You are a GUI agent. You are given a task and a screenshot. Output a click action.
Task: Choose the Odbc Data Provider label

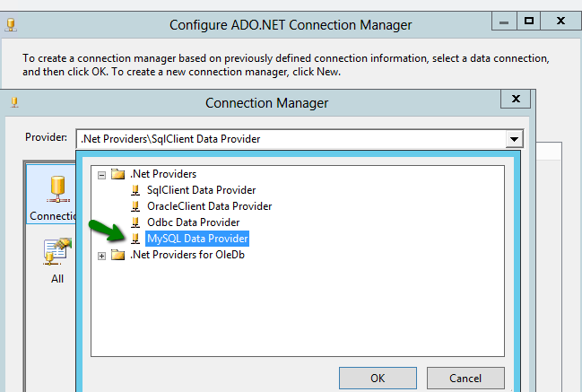point(193,222)
